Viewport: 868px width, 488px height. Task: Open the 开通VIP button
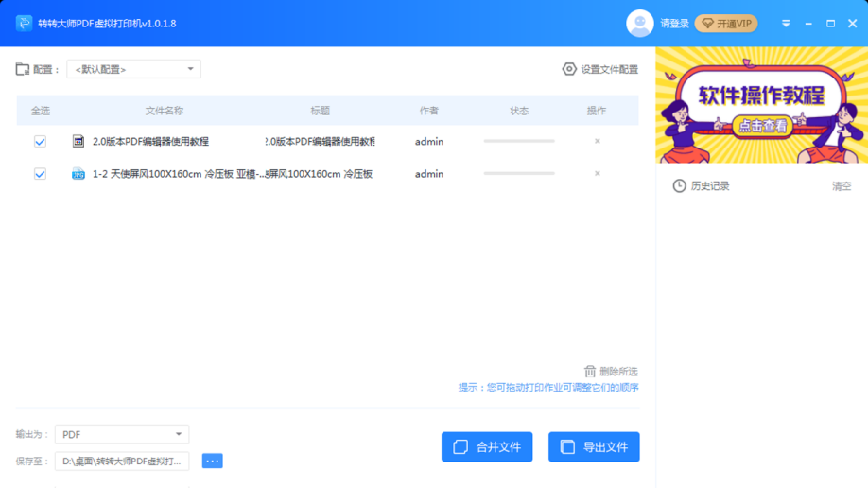click(726, 24)
